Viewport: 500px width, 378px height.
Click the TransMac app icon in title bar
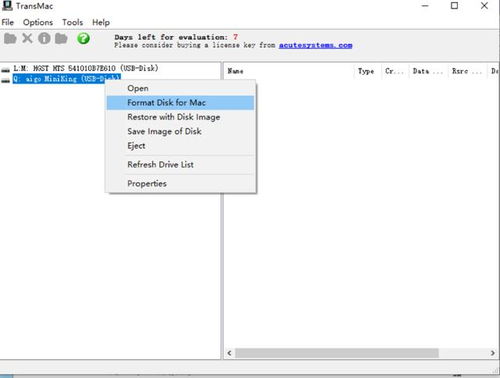(7, 6)
